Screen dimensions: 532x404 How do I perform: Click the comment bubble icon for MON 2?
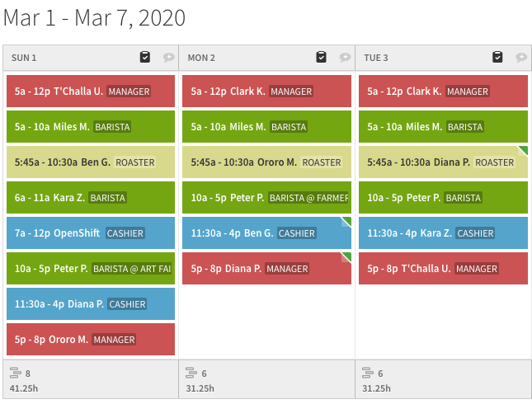345,58
